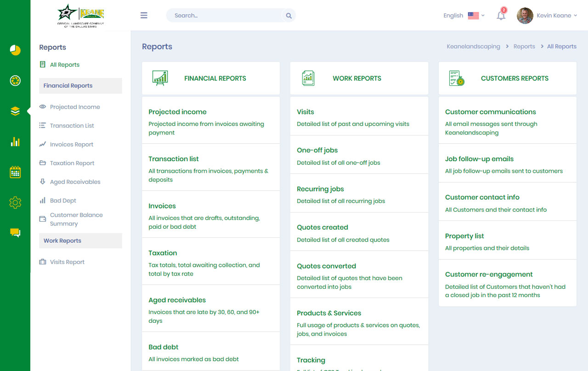Image resolution: width=588 pixels, height=371 pixels.
Task: Select the aperture icon in the green sidebar
Action: tap(15, 81)
